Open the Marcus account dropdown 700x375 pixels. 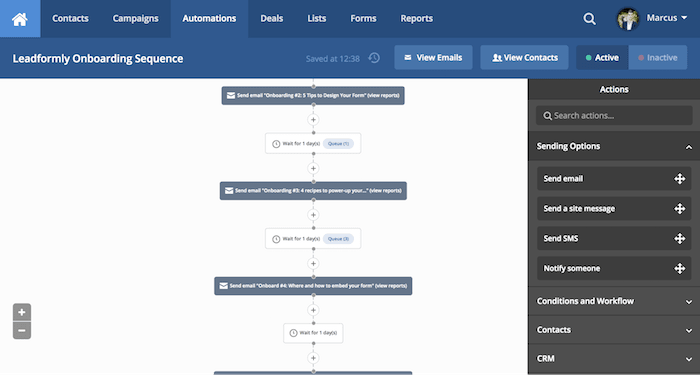click(x=667, y=18)
